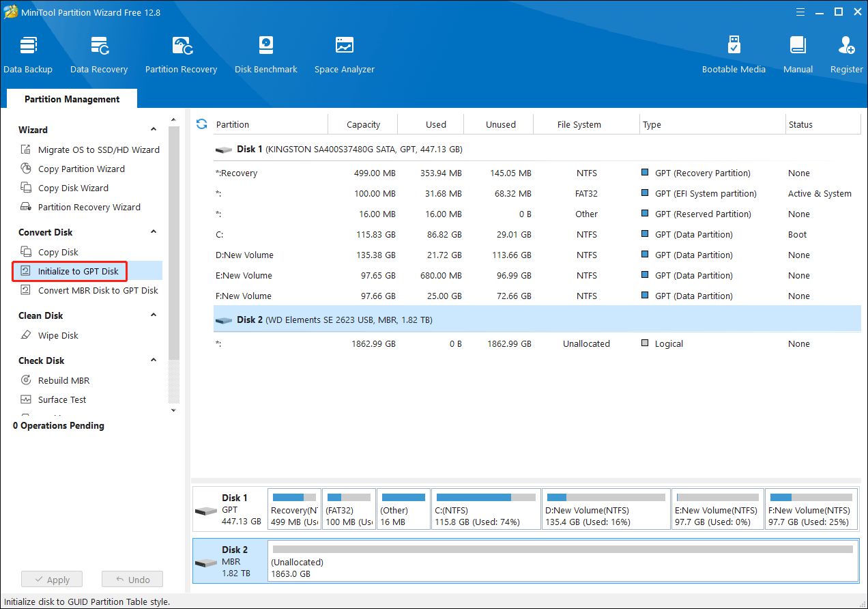Launch the Data Recovery tool
This screenshot has height=609, width=868.
99,55
